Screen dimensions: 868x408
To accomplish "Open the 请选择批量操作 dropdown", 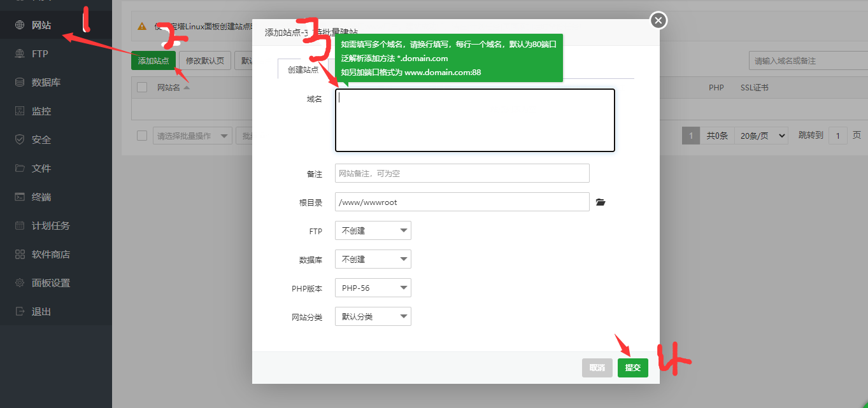I will (193, 136).
